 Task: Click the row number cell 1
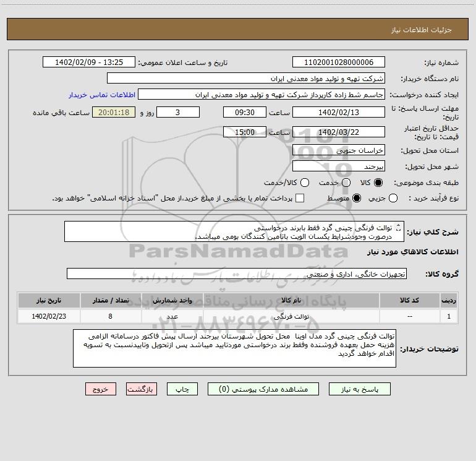pyautogui.click(x=449, y=316)
